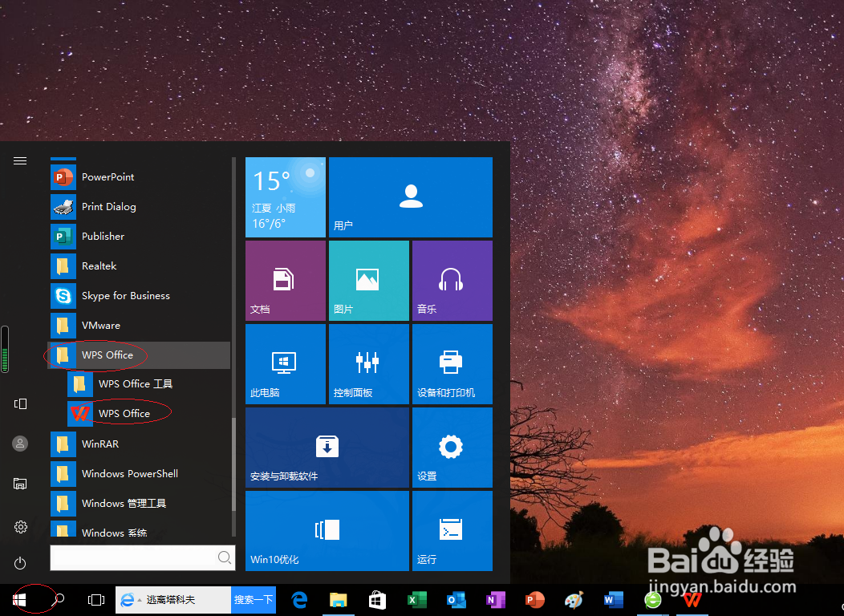Open the 文档 tile

click(286, 280)
